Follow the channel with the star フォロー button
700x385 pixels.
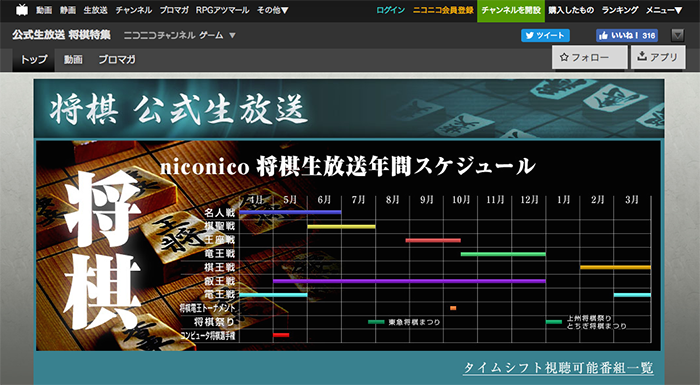point(589,57)
